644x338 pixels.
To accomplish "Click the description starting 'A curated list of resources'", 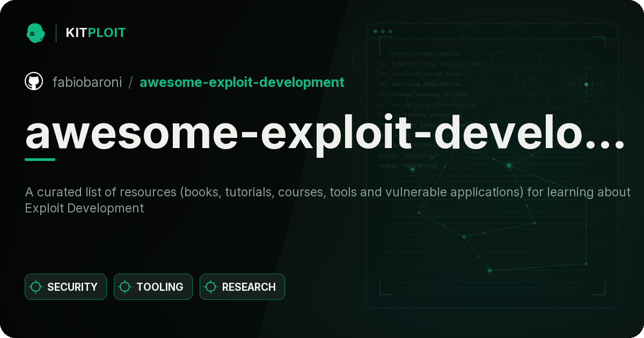I will pyautogui.click(x=327, y=200).
